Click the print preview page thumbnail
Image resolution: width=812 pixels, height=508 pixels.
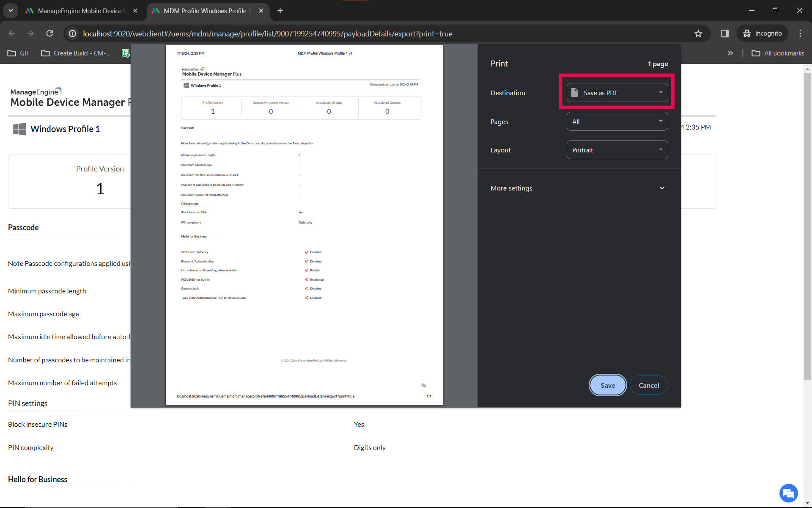pos(304,224)
